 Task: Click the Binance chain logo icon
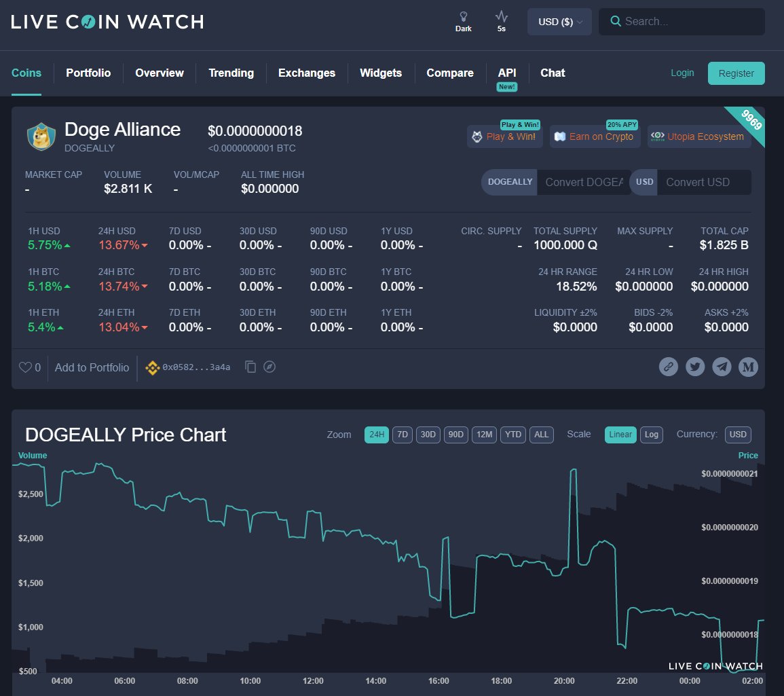(x=153, y=368)
